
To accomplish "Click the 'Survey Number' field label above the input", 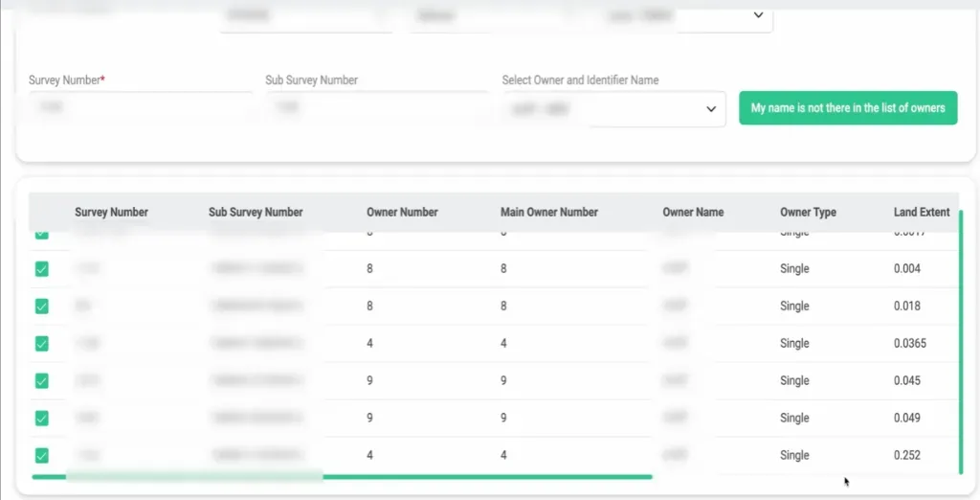I will 67,80.
